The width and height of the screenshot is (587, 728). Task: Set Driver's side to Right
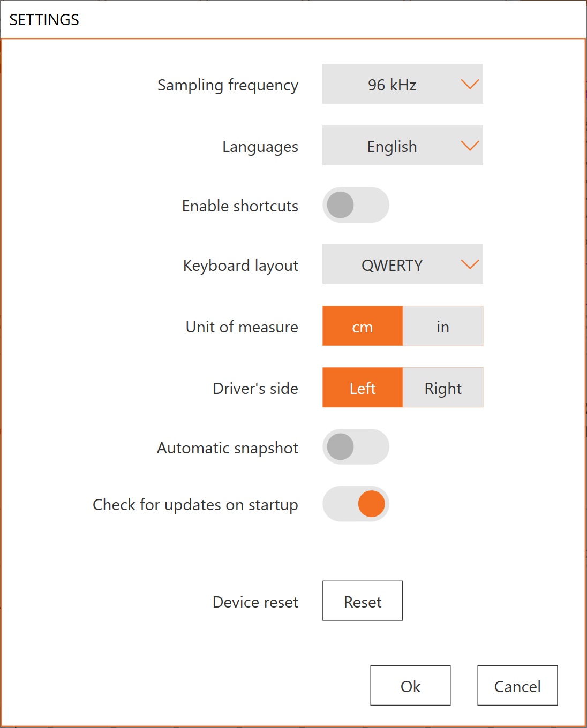click(443, 388)
